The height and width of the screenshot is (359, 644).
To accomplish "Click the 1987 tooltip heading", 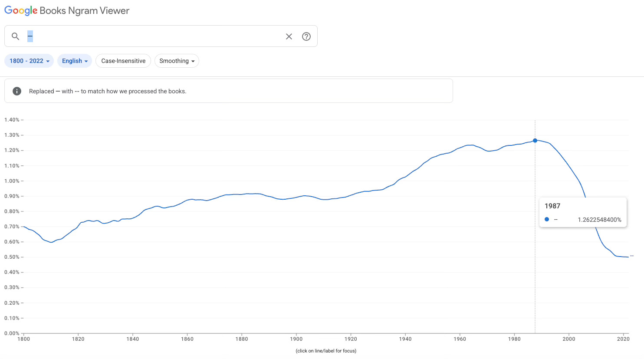I will [x=552, y=206].
